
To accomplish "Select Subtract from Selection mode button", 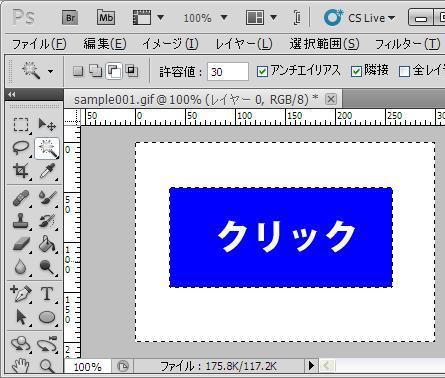I will (114, 71).
